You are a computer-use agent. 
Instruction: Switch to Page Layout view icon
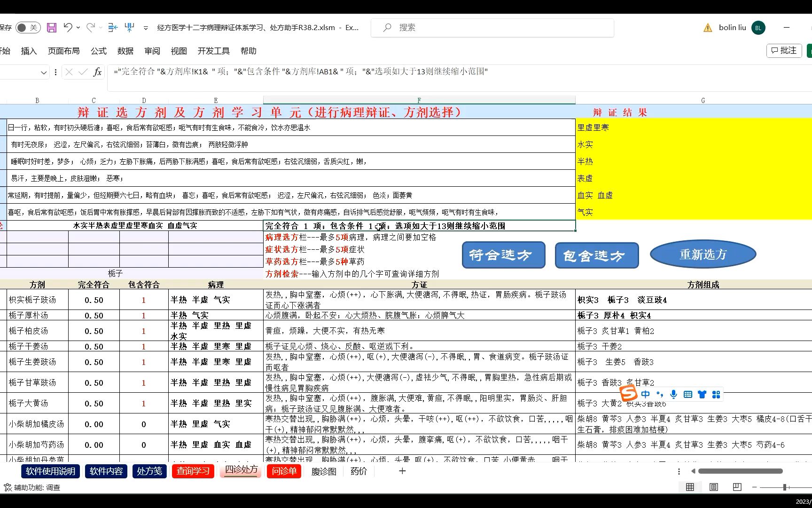click(713, 487)
